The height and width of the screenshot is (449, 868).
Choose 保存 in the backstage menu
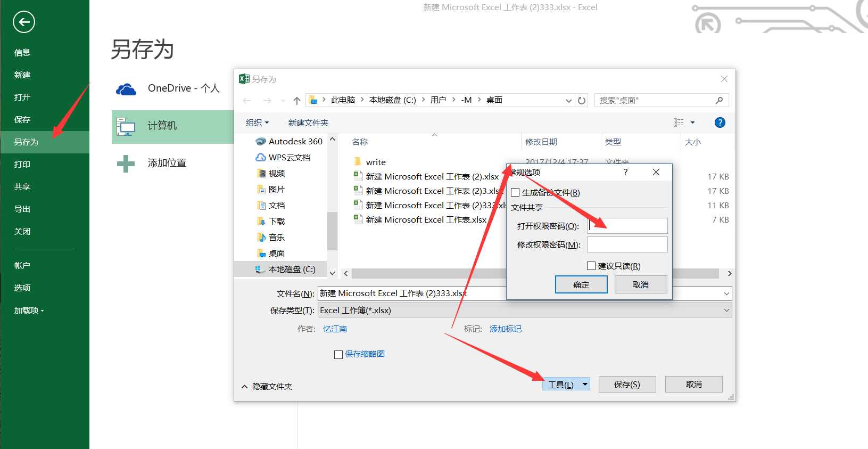click(22, 119)
